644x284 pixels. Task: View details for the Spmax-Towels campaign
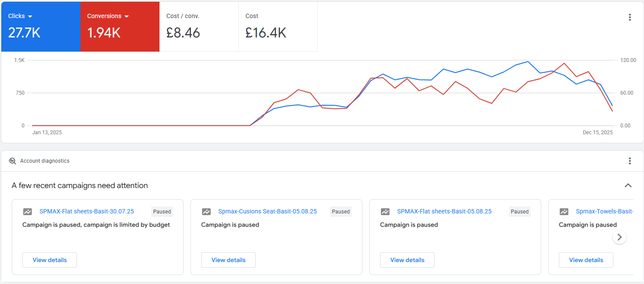tap(586, 260)
